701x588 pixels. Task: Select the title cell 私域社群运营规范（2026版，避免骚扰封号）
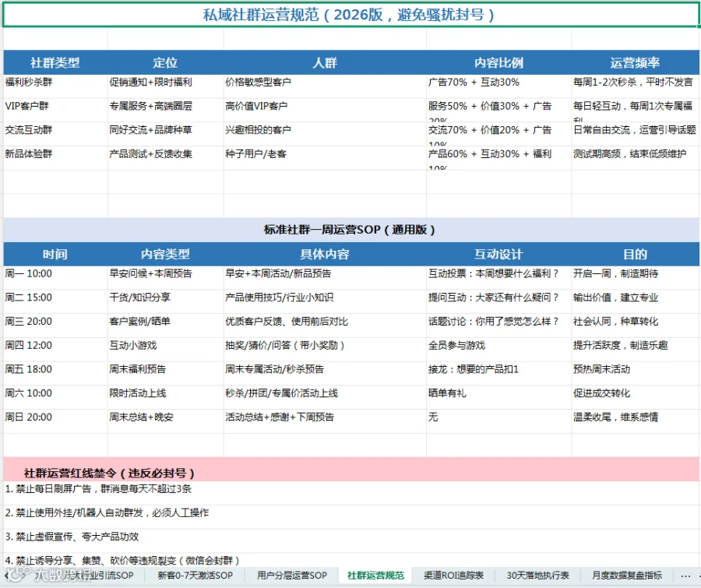(350, 16)
